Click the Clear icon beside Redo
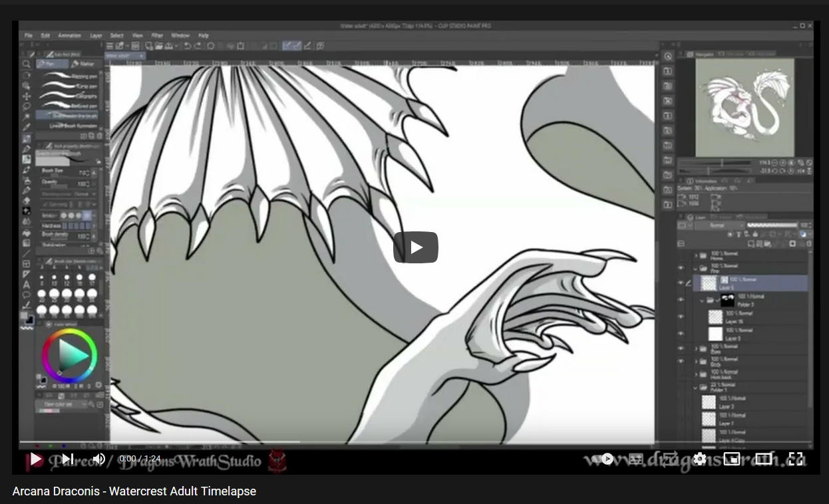Viewport: 829px width, 504px height. [210, 46]
